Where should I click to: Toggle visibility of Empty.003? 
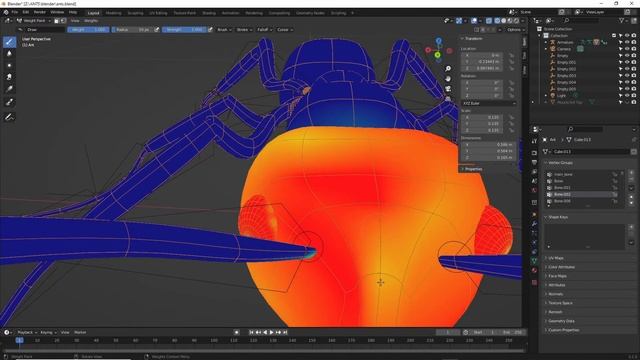pos(627,76)
